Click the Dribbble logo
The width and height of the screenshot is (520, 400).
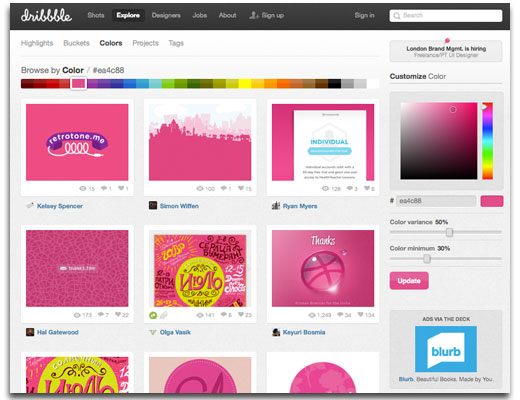[46, 15]
